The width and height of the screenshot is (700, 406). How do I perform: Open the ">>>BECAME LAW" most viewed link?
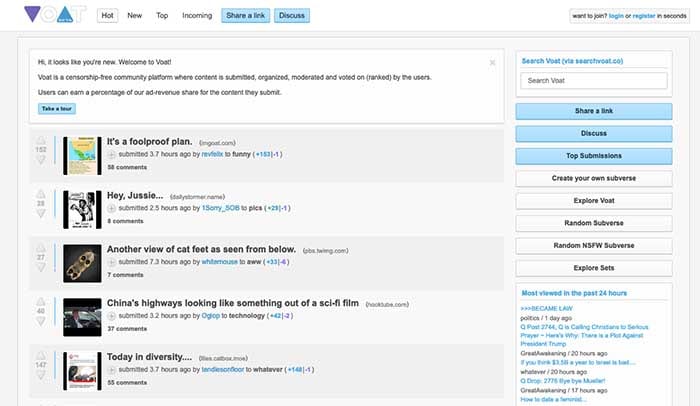tap(546, 308)
